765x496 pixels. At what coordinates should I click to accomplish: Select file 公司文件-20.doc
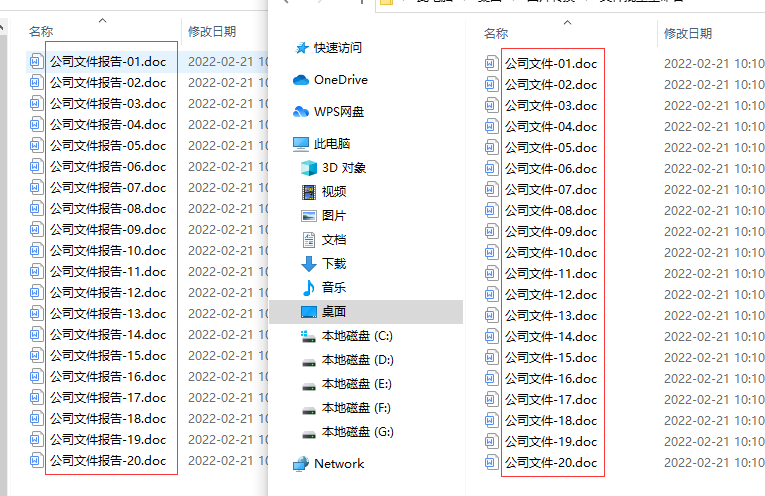point(551,463)
